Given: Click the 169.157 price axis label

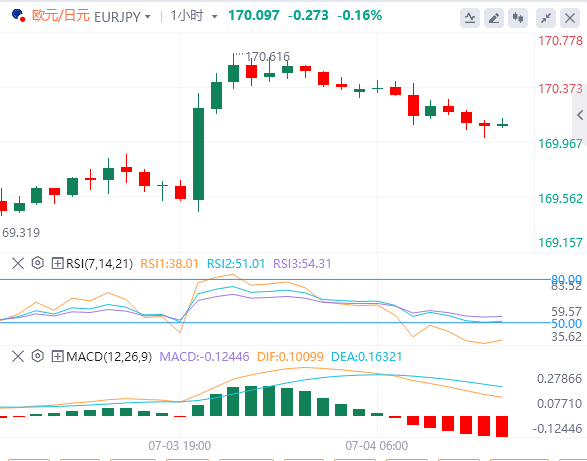Looking at the screenshot, I should (560, 243).
